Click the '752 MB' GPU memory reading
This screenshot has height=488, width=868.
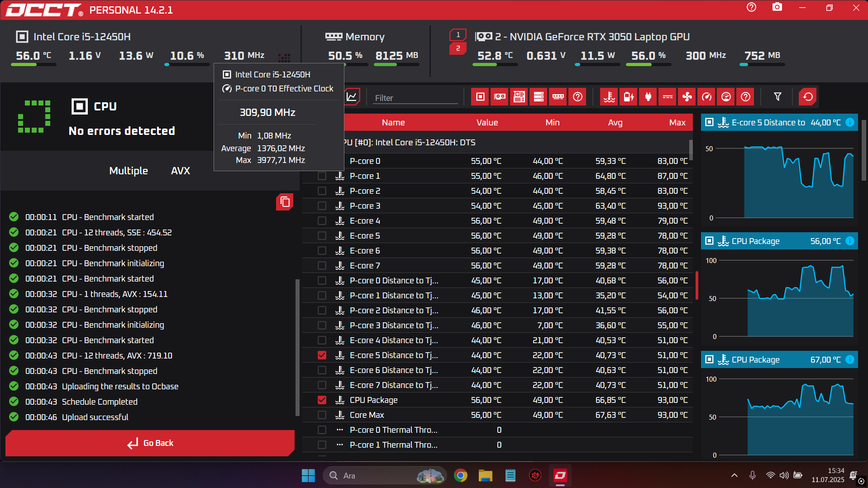click(763, 56)
